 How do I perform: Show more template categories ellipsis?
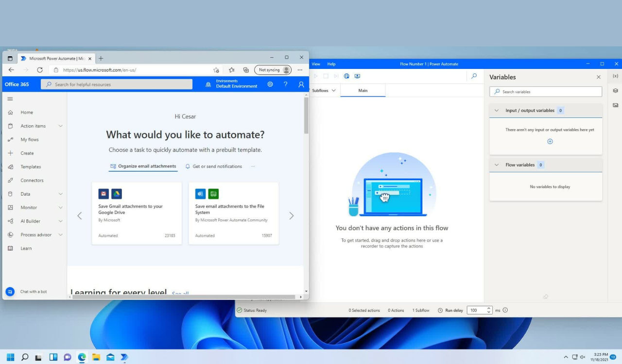coord(253,166)
